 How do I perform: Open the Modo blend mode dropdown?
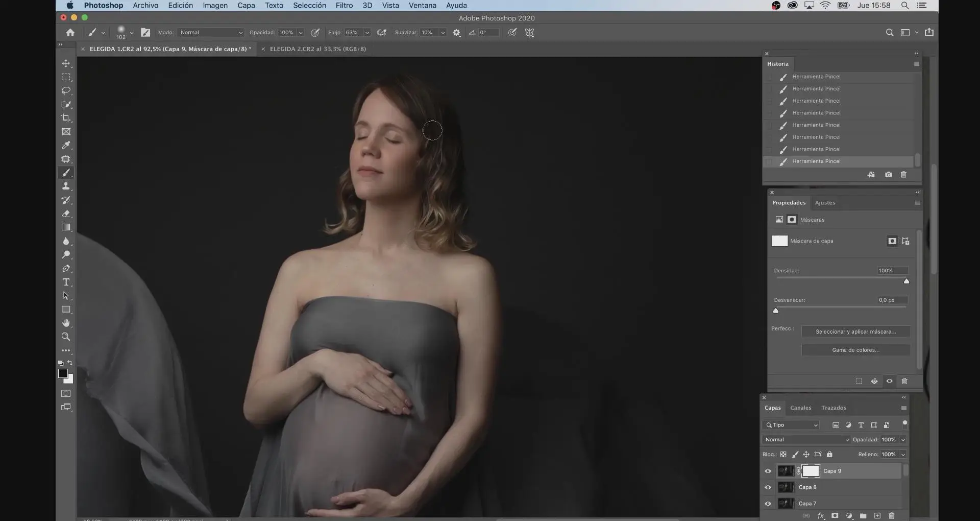pos(211,33)
